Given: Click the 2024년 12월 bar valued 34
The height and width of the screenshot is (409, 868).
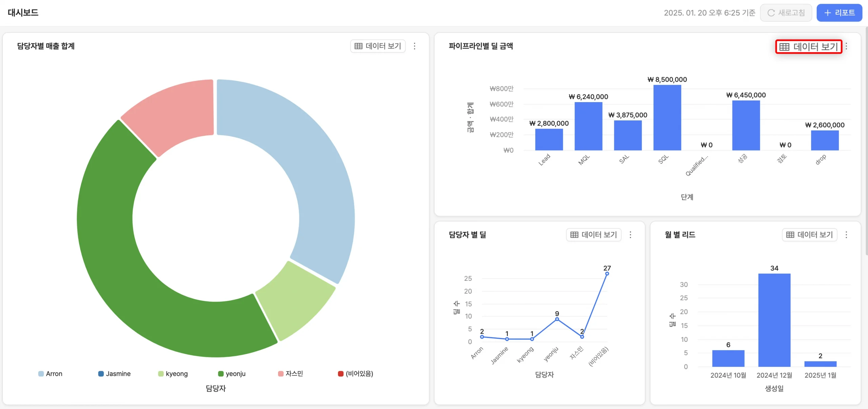Looking at the screenshot, I should click(774, 320).
